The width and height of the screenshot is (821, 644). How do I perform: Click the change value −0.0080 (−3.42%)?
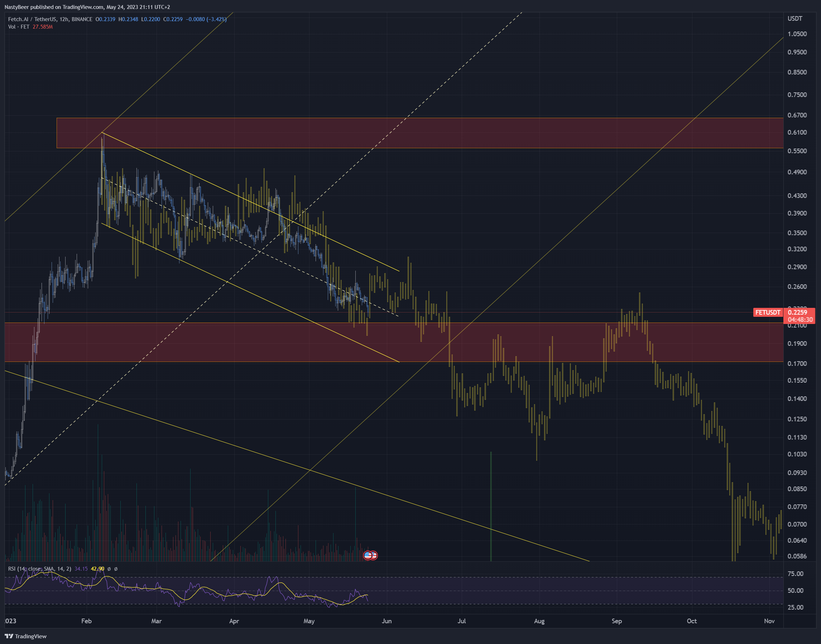coord(206,19)
